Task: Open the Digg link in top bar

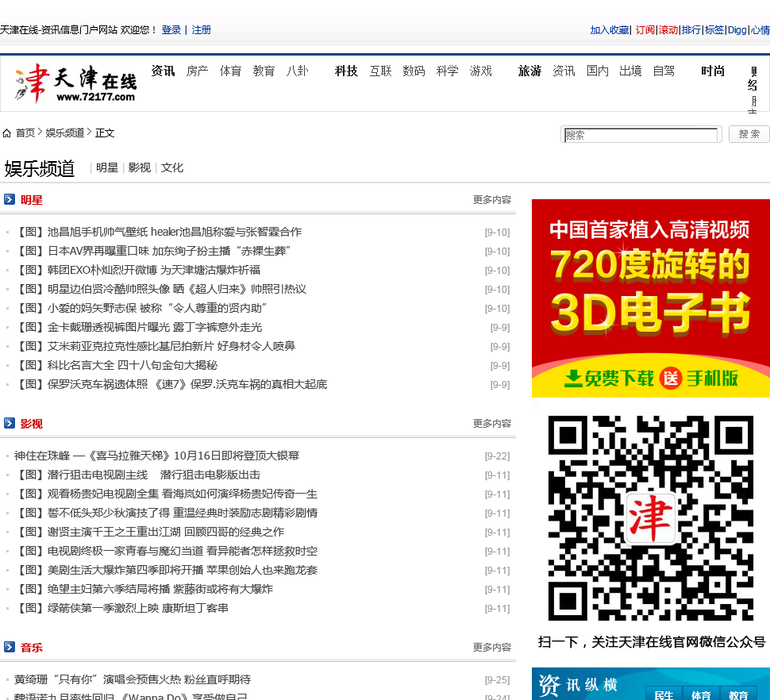Action: click(x=737, y=30)
